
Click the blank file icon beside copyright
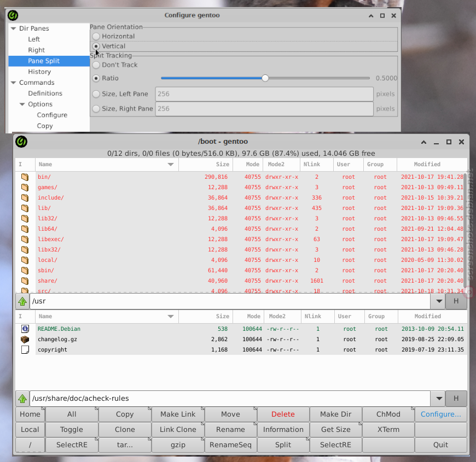pyautogui.click(x=25, y=350)
